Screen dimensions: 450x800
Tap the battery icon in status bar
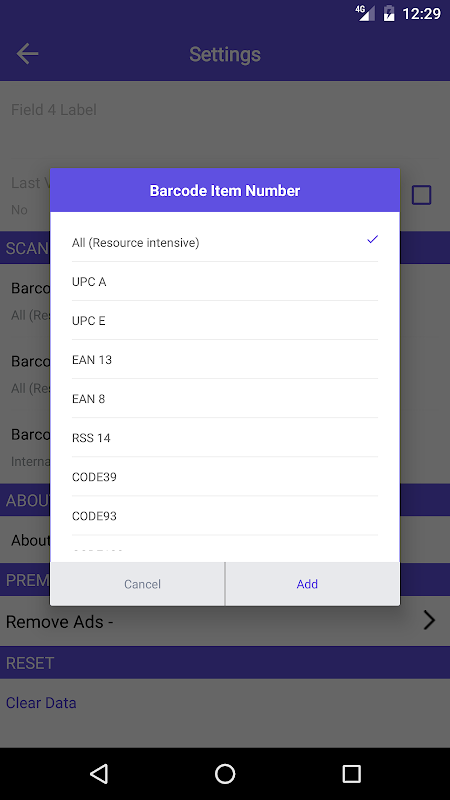(389, 13)
